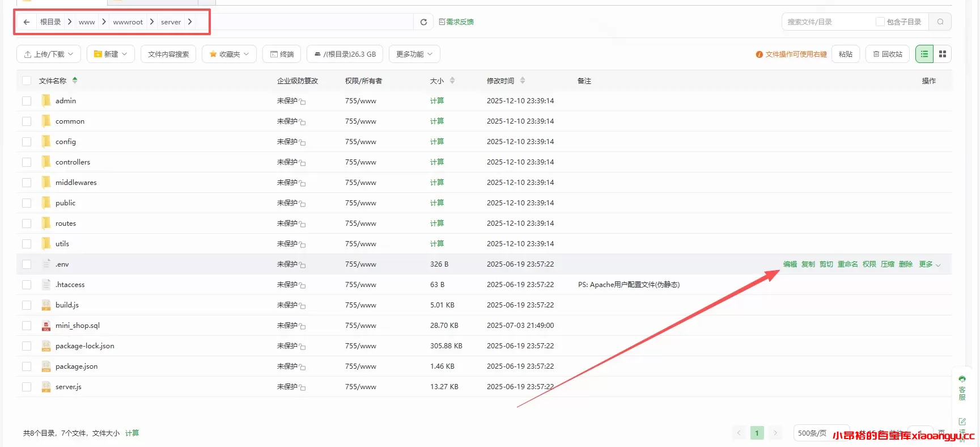The image size is (980, 447).
Task: Switch to grid view layout
Action: (x=943, y=54)
